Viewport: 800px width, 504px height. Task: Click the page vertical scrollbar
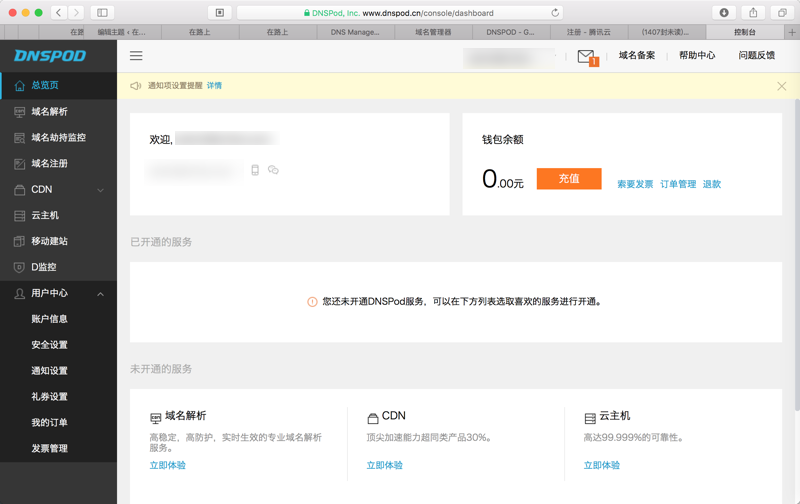coord(797,254)
